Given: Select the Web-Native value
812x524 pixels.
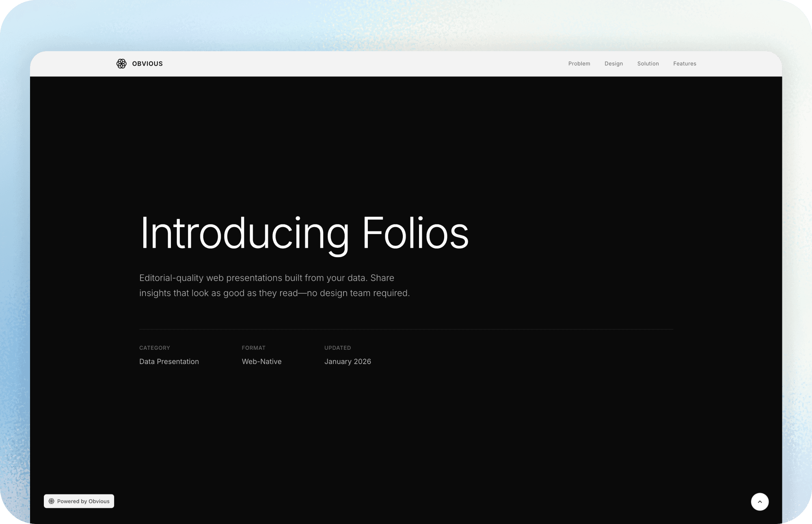Looking at the screenshot, I should [261, 362].
